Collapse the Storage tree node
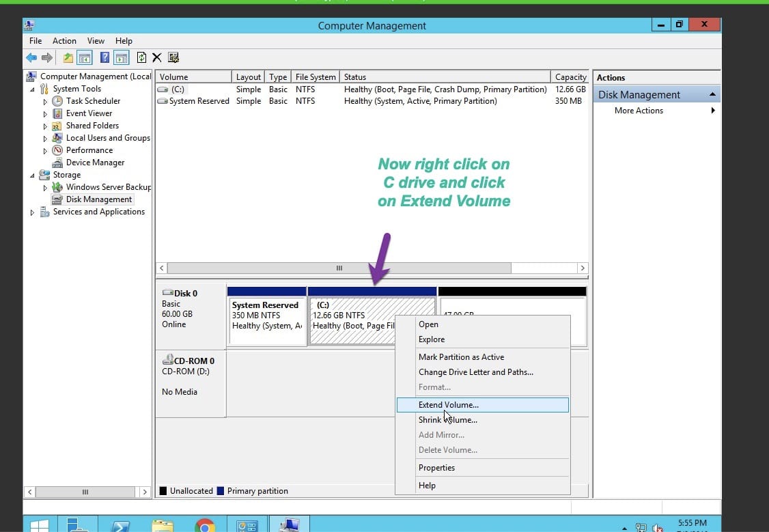 click(x=31, y=175)
